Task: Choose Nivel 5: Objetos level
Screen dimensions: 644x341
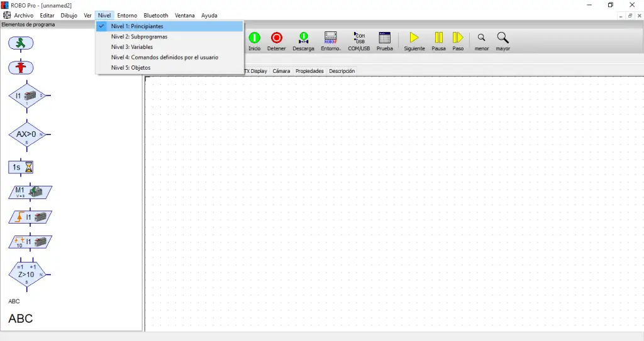Action: 130,67
